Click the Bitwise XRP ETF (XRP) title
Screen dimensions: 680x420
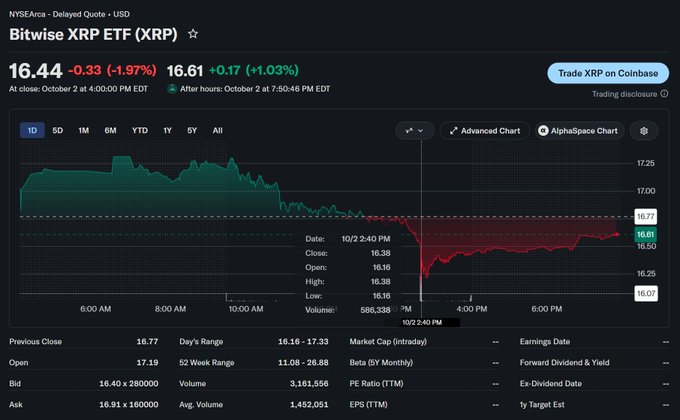(93, 34)
